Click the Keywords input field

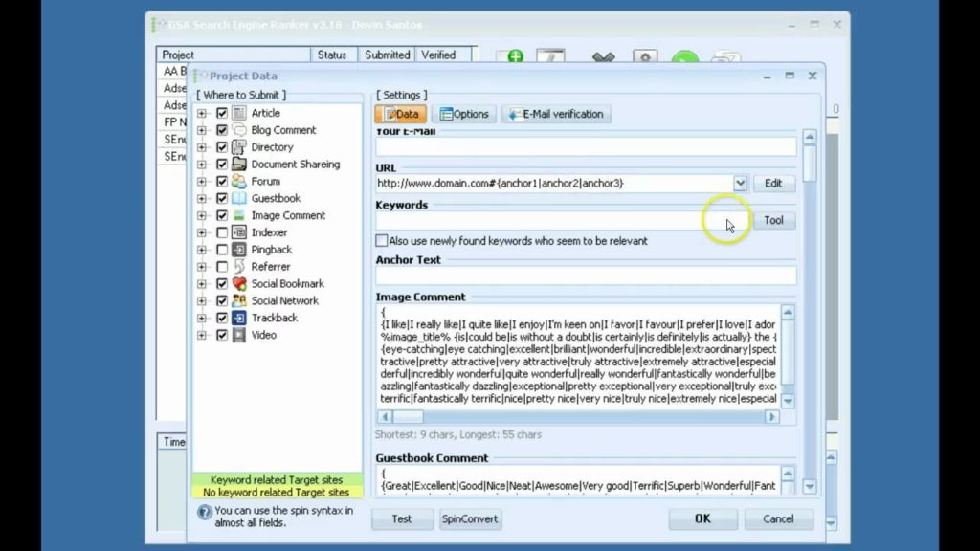point(563,221)
